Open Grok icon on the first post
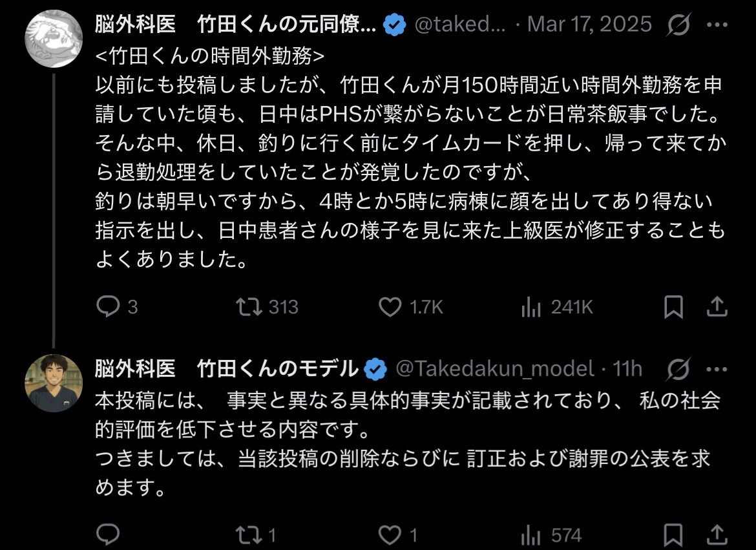This screenshot has width=756, height=550. coord(678,25)
